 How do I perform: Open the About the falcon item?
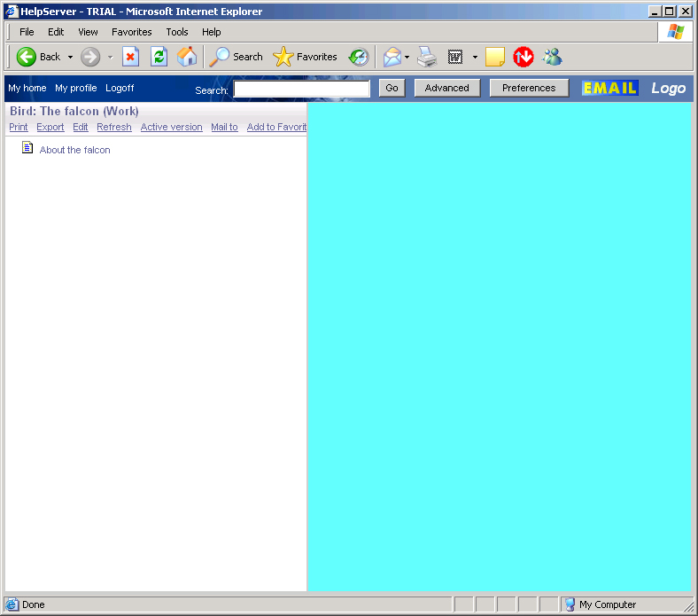pyautogui.click(x=74, y=150)
